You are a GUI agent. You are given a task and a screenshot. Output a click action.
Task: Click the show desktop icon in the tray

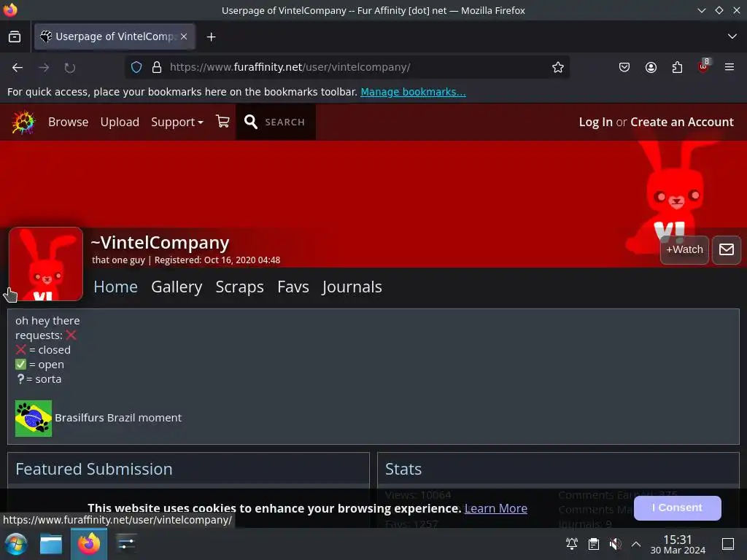728,544
